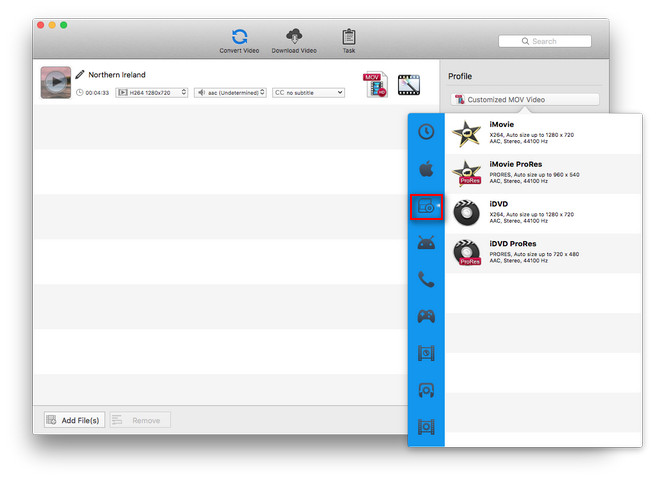Screen dimensions: 660x481
Task: Click the Northern Ireland file name
Action: [117, 74]
